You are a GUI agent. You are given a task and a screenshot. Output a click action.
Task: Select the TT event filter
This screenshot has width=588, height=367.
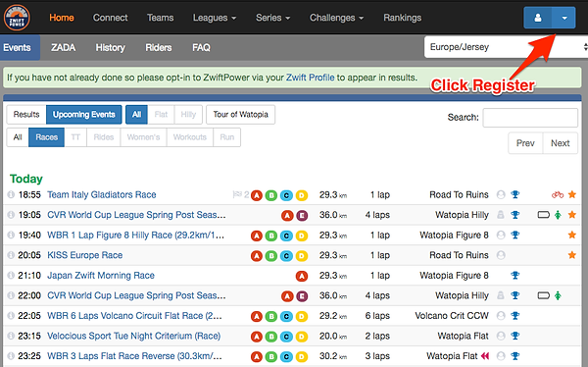pyautogui.click(x=75, y=137)
